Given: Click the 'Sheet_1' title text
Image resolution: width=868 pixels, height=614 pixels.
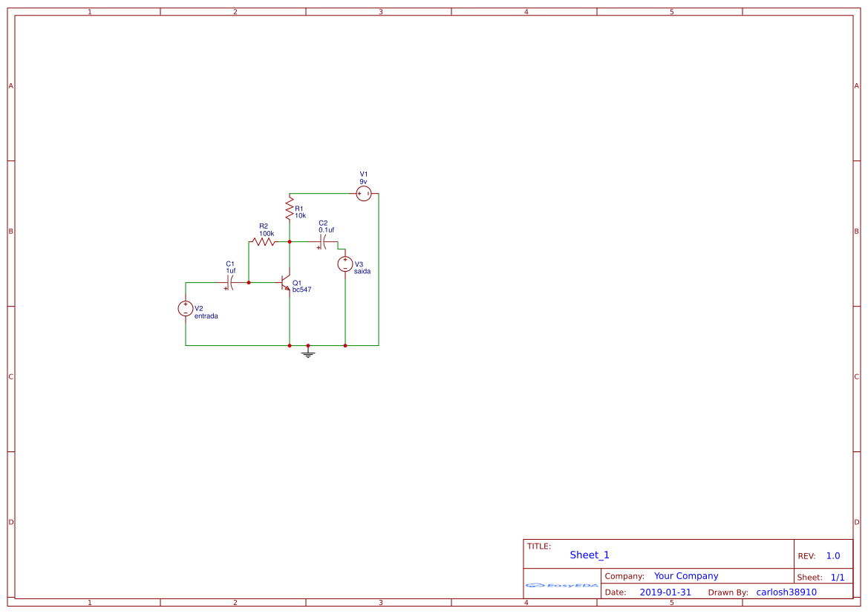Looking at the screenshot, I should pyautogui.click(x=590, y=555).
